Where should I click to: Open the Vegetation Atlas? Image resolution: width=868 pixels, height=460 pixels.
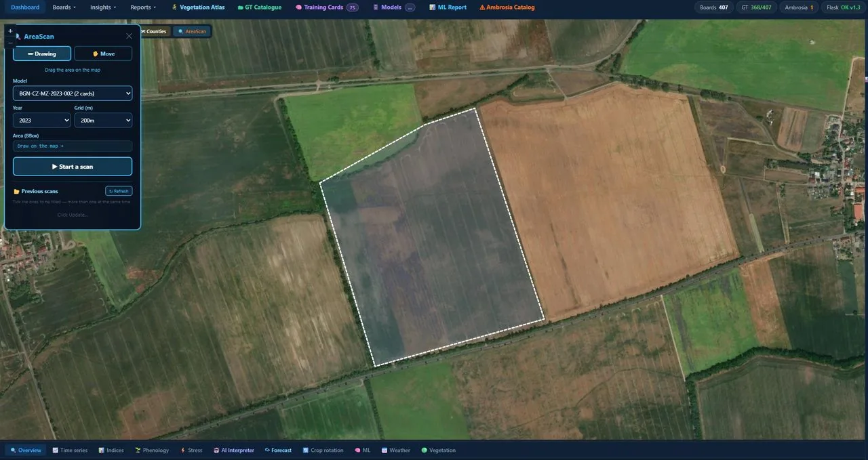(x=198, y=7)
